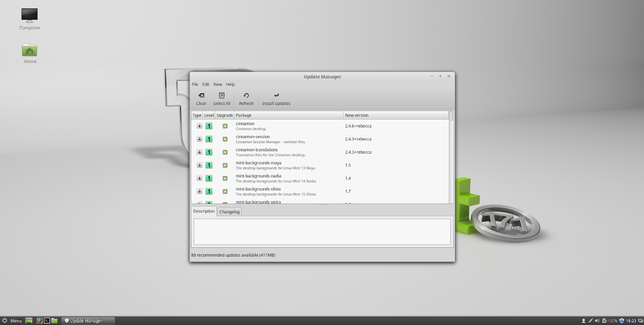This screenshot has width=644, height=325.
Task: Click the level 1 badge for mint-backgrounds-olivia
Action: tap(209, 191)
